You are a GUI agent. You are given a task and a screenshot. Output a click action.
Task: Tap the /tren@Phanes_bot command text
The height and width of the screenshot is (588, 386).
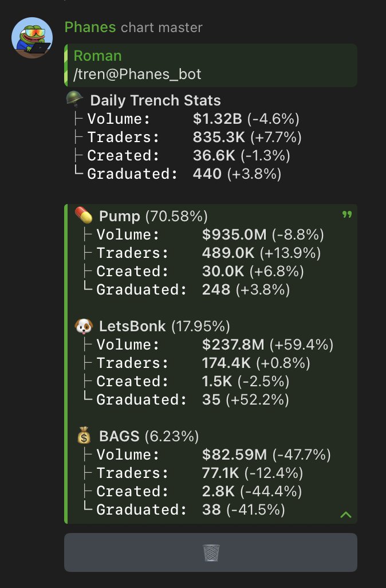pyautogui.click(x=137, y=75)
